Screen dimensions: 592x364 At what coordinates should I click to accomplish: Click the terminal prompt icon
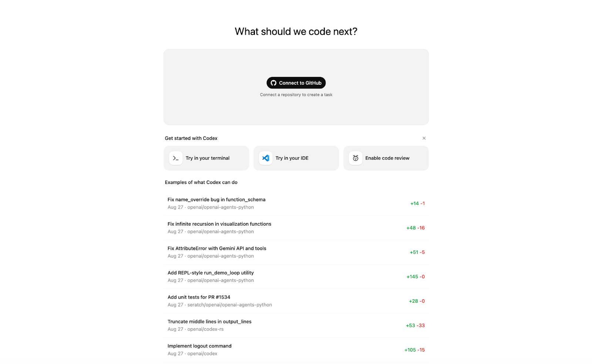coord(176,158)
